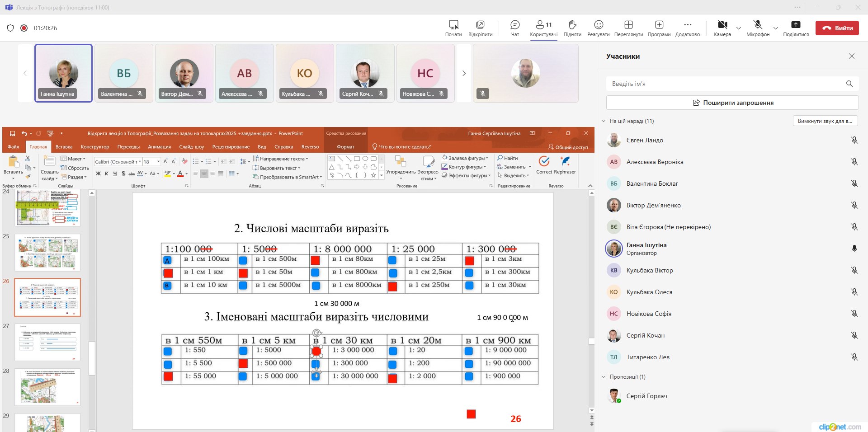Open the Chat panel icon
This screenshot has width=868, height=432.
514,25
